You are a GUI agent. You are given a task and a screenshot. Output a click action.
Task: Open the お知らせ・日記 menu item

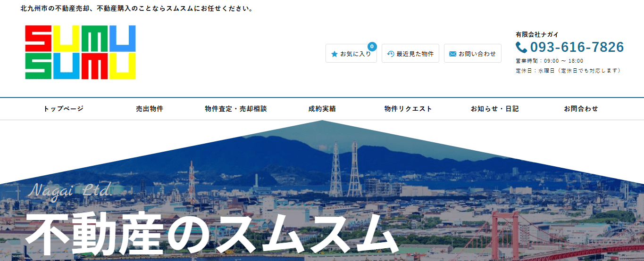[x=494, y=109]
